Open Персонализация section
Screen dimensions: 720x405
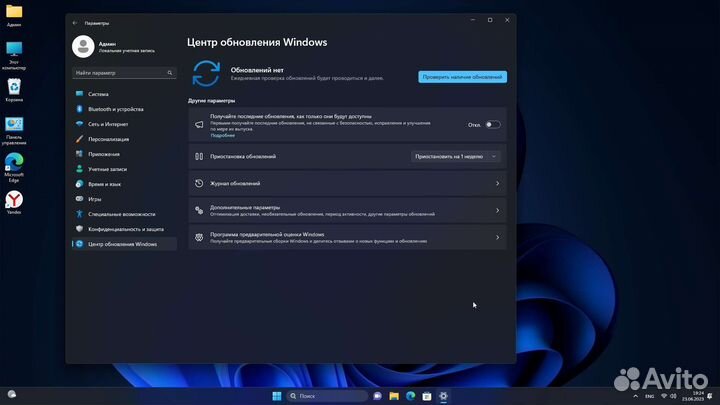[124, 139]
